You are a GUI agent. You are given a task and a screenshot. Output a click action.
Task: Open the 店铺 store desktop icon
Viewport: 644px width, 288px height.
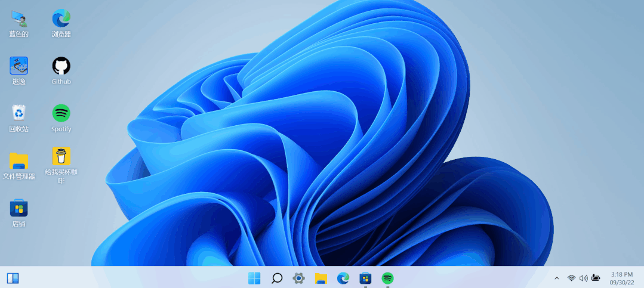pos(19,209)
